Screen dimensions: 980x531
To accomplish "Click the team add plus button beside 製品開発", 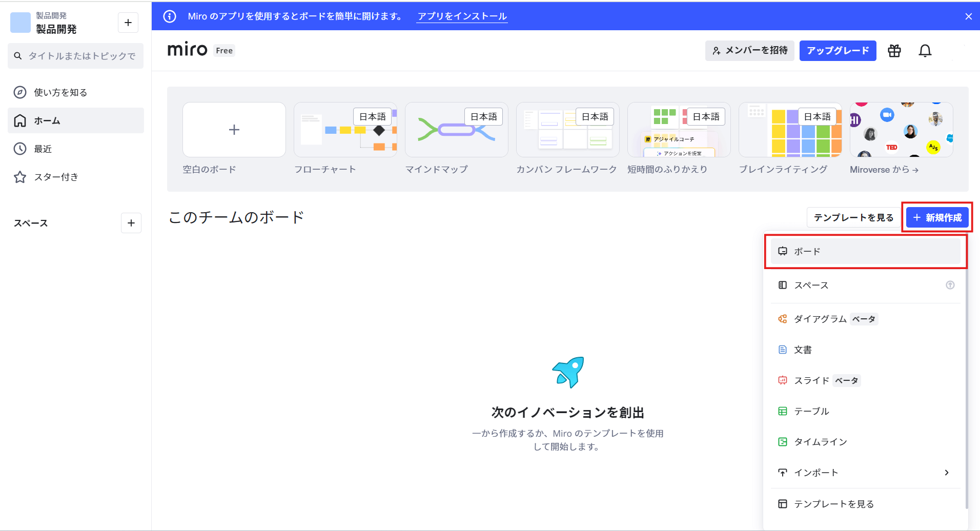I will coord(128,23).
